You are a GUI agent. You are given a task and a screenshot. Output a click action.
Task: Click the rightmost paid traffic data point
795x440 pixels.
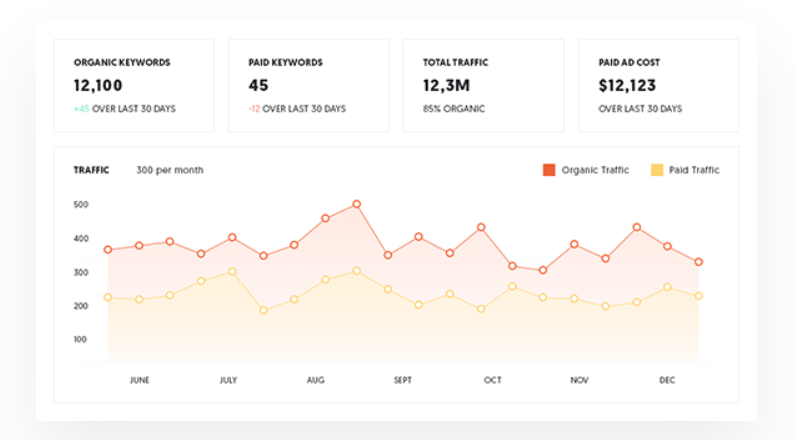(x=699, y=296)
